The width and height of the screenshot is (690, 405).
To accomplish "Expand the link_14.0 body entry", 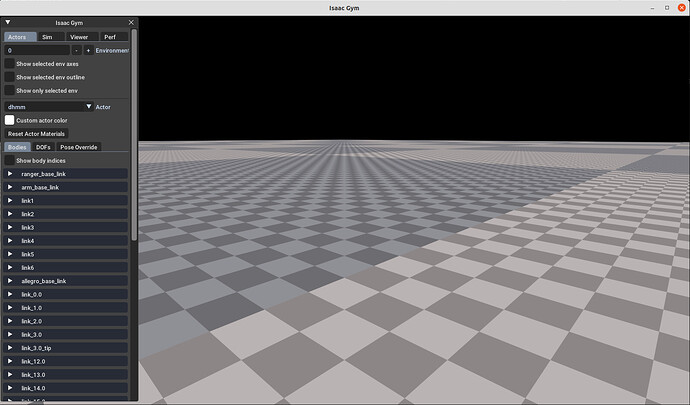I will click(x=66, y=388).
